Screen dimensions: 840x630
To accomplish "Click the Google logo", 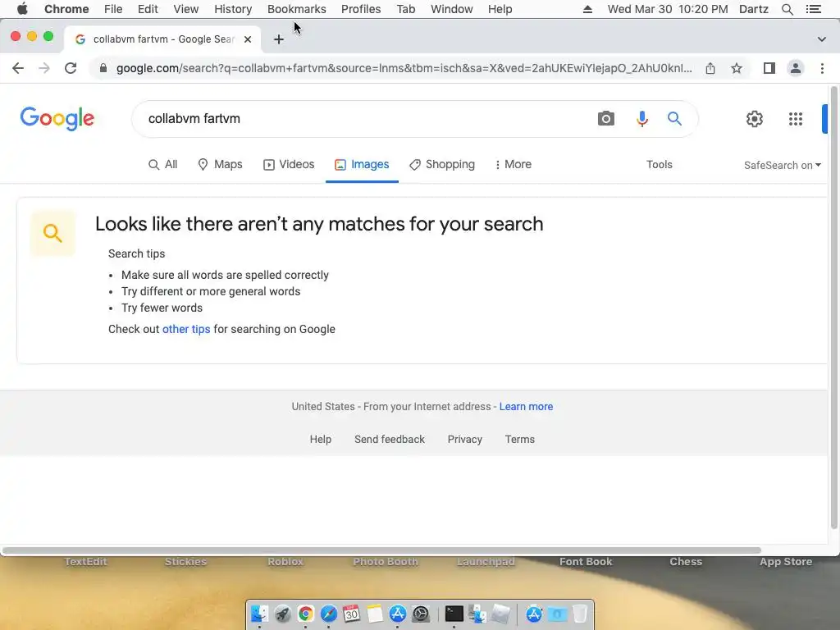I will pos(57,118).
